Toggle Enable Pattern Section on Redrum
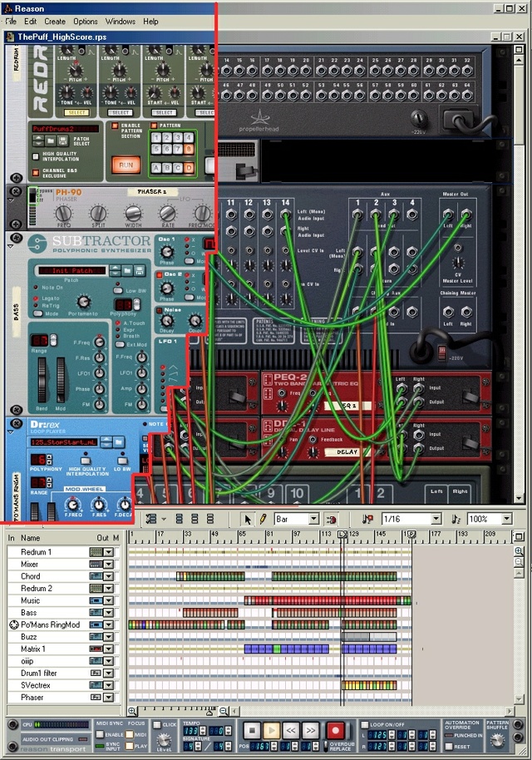 click(x=115, y=126)
